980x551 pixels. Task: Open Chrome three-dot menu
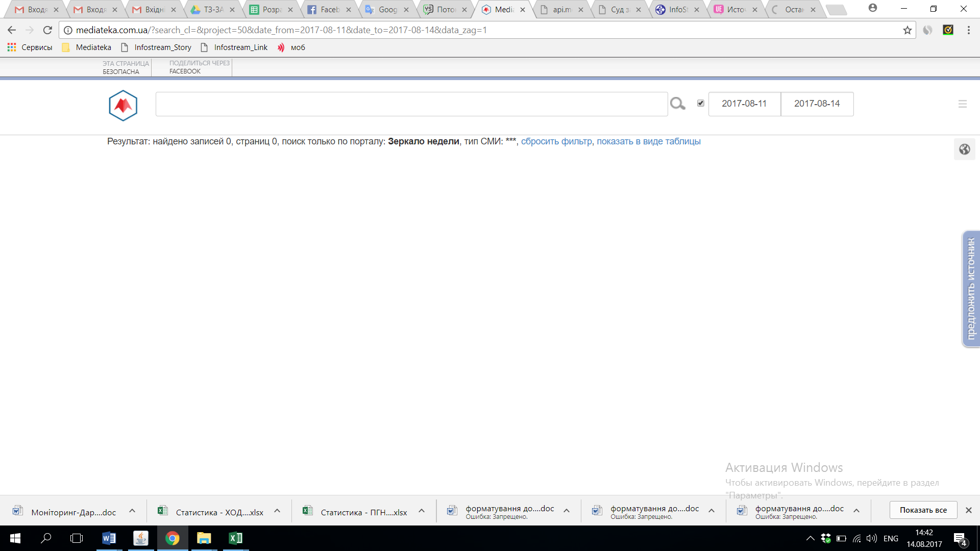click(968, 30)
